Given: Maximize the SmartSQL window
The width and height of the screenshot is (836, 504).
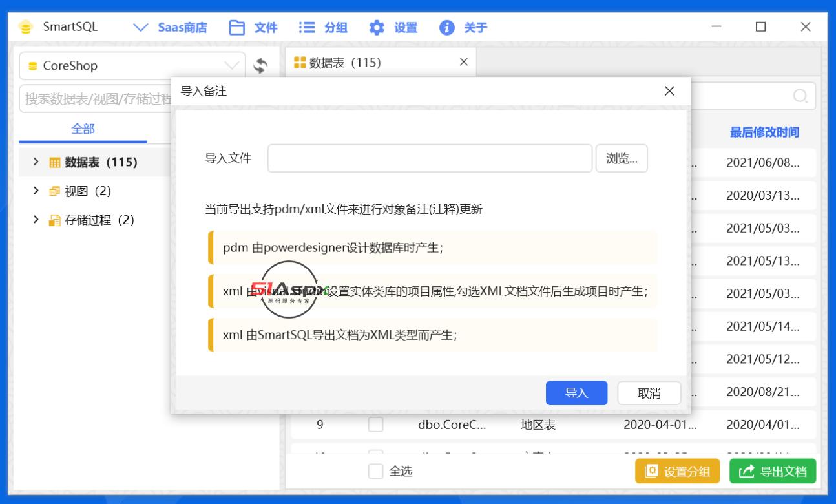Looking at the screenshot, I should [x=760, y=26].
